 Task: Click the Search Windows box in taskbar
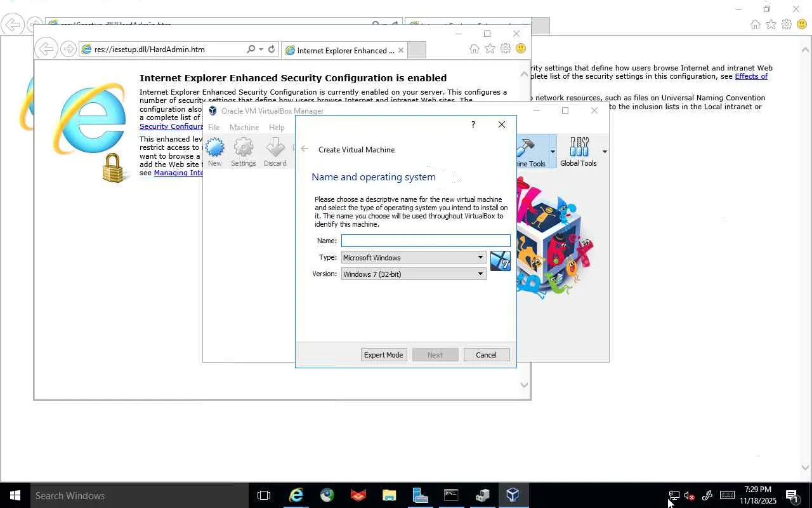pyautogui.click(x=139, y=495)
